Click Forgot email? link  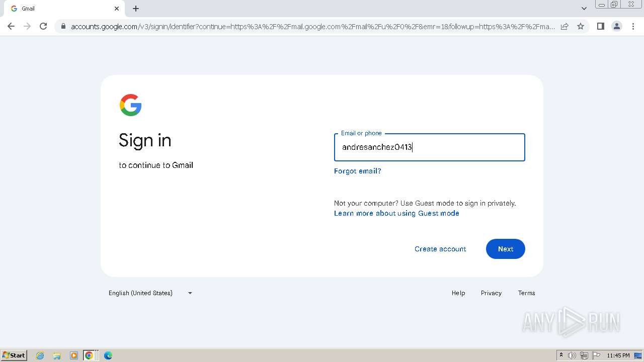(357, 171)
